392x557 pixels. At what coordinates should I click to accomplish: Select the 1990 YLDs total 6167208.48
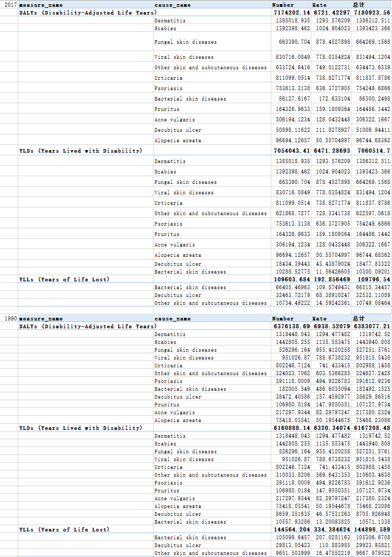[372, 428]
